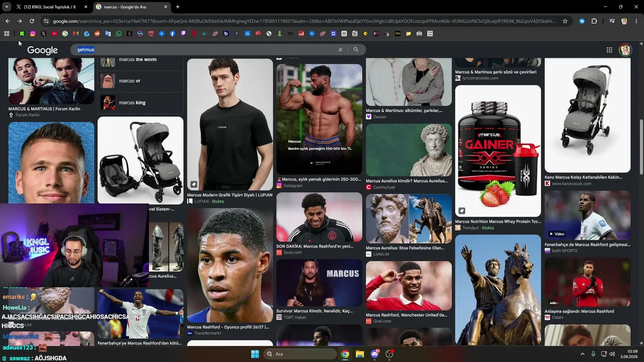Open the WhatsApp bookmark
Screen dimensions: 644x362
click(x=119, y=34)
